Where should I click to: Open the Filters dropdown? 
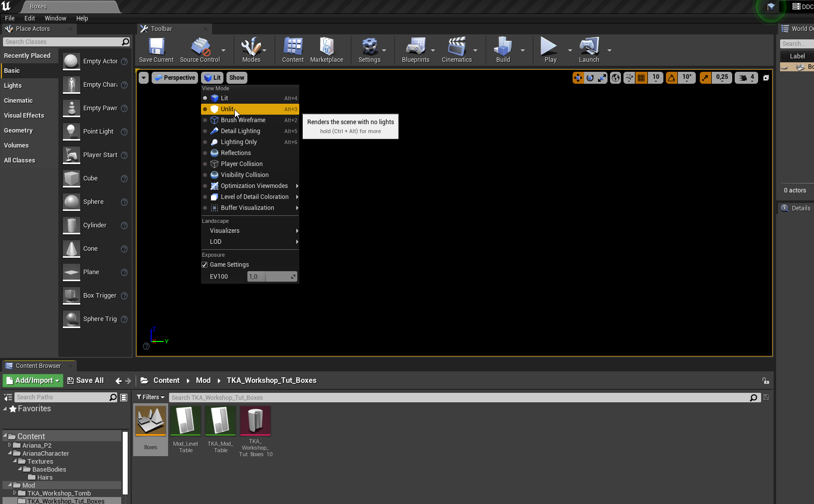(x=151, y=397)
